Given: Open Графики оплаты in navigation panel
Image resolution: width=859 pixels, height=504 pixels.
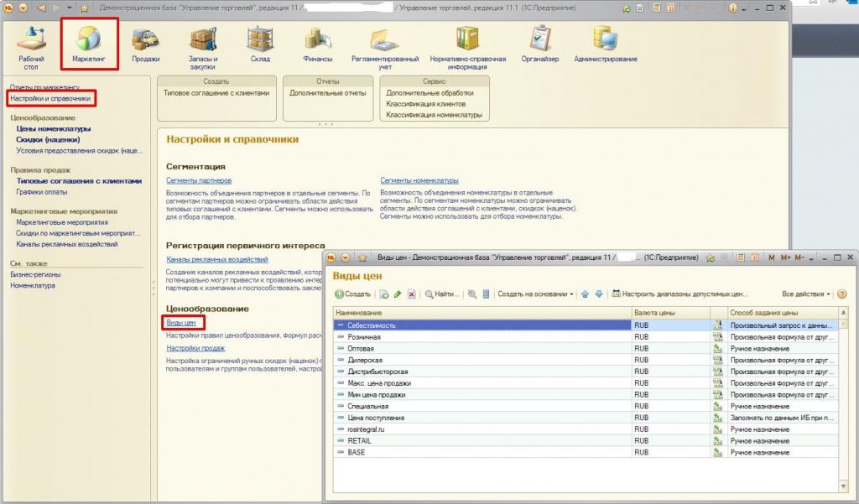Looking at the screenshot, I should tap(42, 192).
